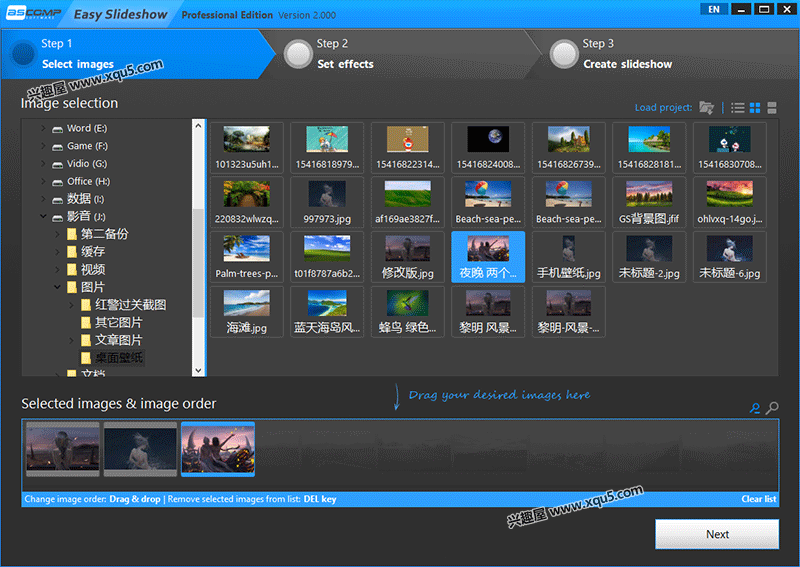Select highlighted 夜晚 两个... image
The width and height of the screenshot is (800, 567).
[x=488, y=257]
